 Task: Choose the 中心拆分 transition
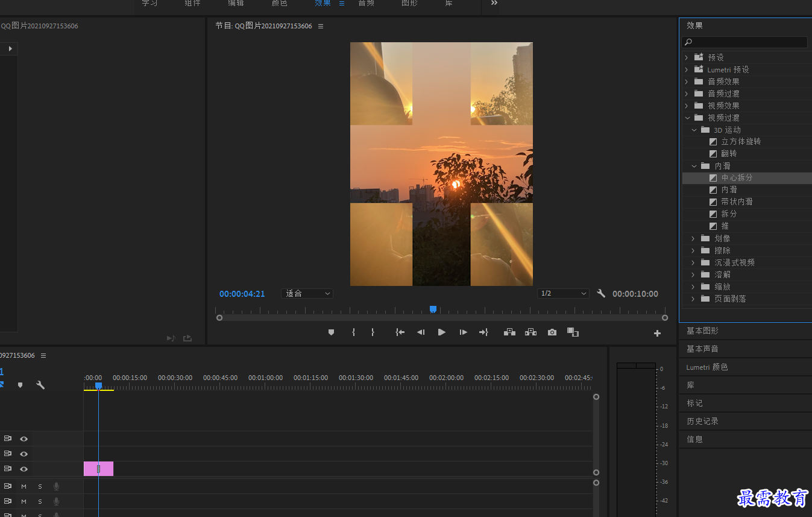pyautogui.click(x=737, y=178)
